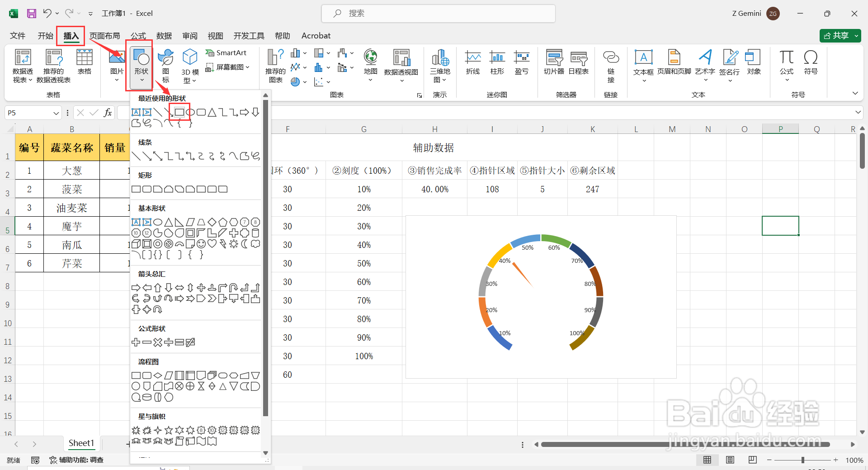Insert Icons (图标)
This screenshot has height=470, width=868.
pyautogui.click(x=165, y=66)
